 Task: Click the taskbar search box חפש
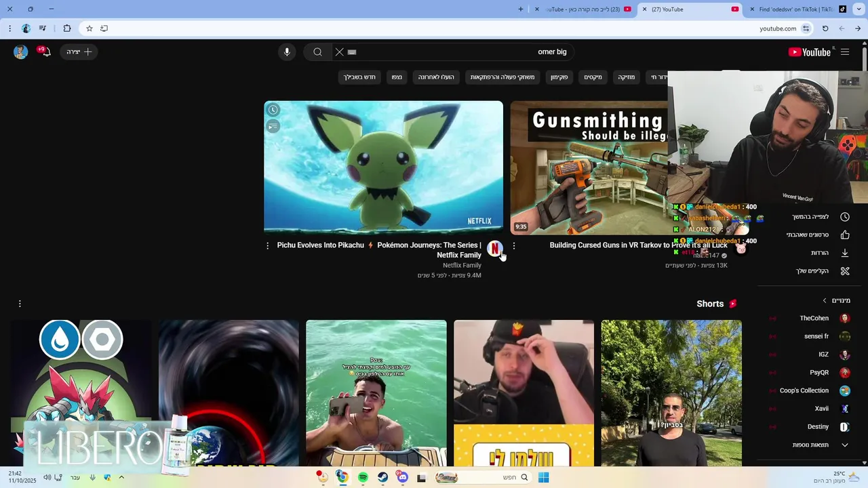(484, 478)
